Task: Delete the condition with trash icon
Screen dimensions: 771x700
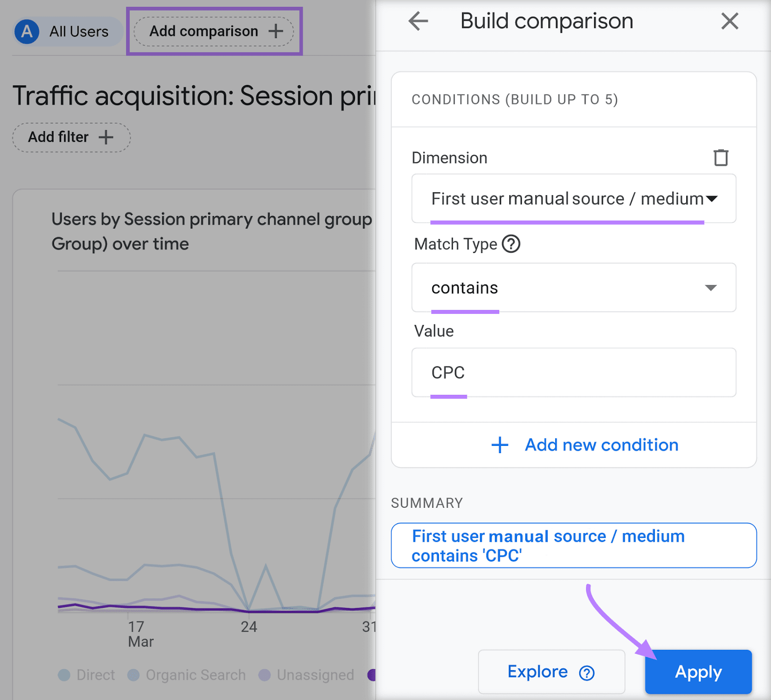Action: pyautogui.click(x=720, y=158)
